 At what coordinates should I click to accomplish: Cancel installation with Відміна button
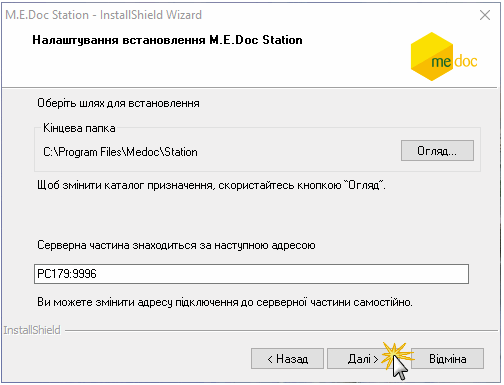pyautogui.click(x=448, y=359)
